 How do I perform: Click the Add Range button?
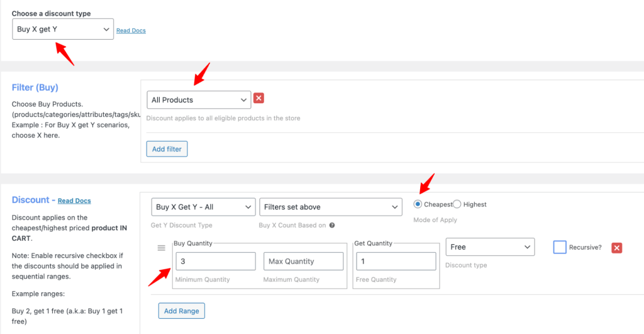pyautogui.click(x=182, y=311)
